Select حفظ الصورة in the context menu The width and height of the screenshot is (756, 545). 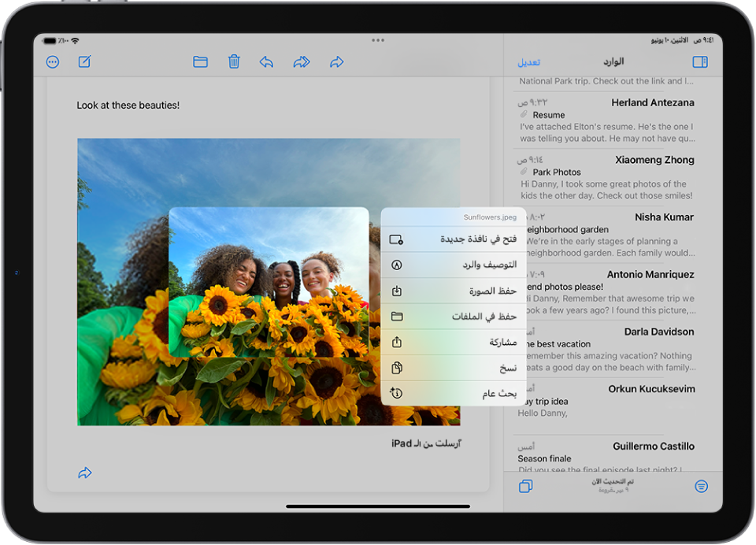(454, 291)
